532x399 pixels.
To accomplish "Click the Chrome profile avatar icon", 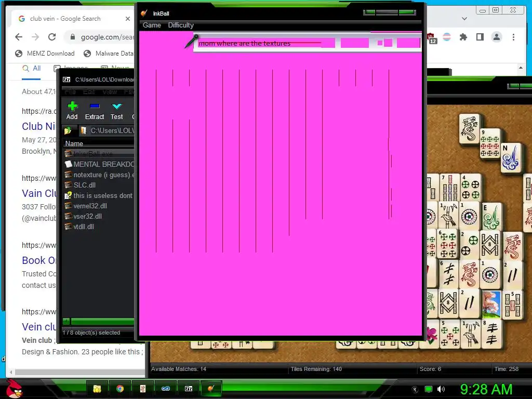I will coord(497,37).
